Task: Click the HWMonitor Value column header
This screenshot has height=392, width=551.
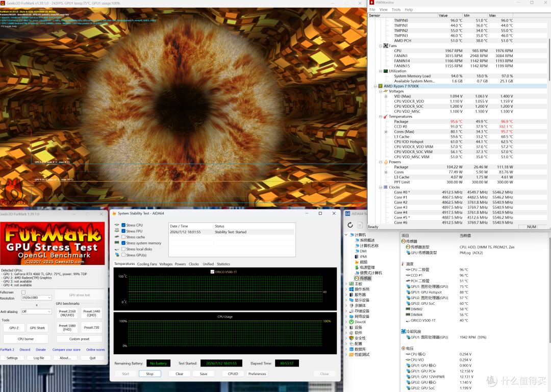Action: [450, 15]
